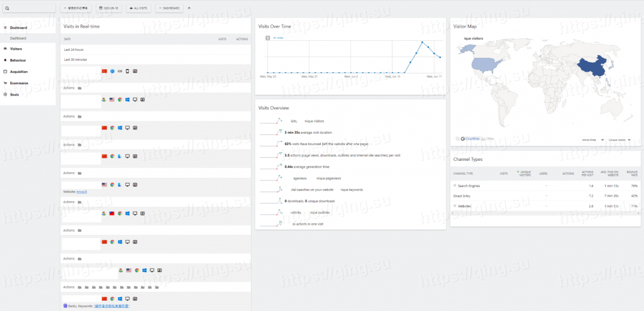The image size is (644, 311).
Task: Select the Goals sidebar icon
Action: pyautogui.click(x=6, y=94)
